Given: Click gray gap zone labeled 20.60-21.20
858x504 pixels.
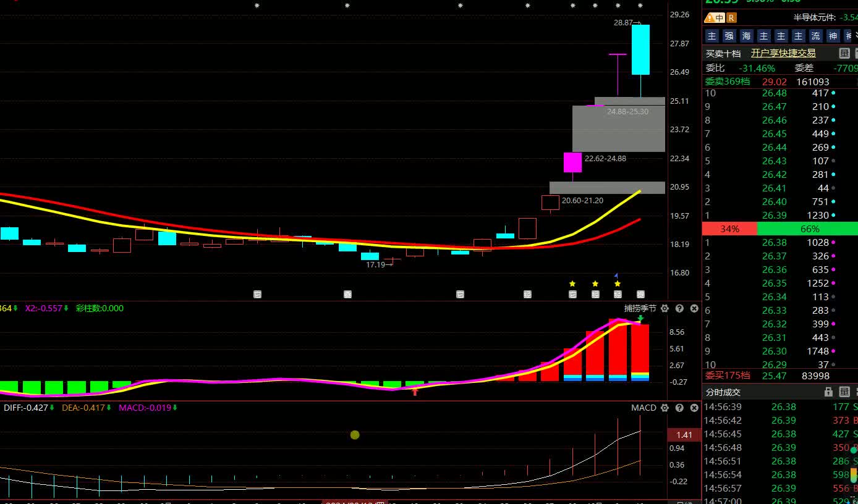Looking at the screenshot, I should coord(607,188).
